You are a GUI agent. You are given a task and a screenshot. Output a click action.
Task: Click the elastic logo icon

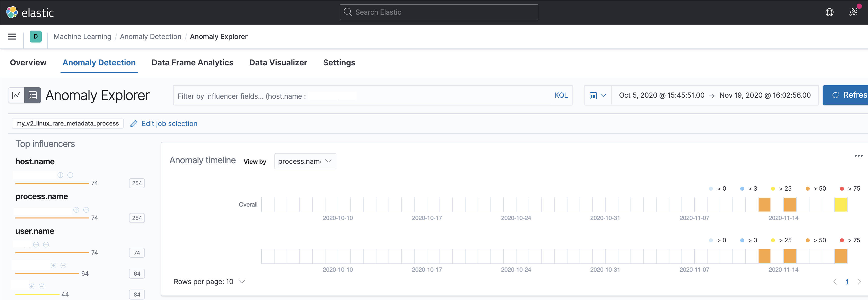[x=12, y=12]
